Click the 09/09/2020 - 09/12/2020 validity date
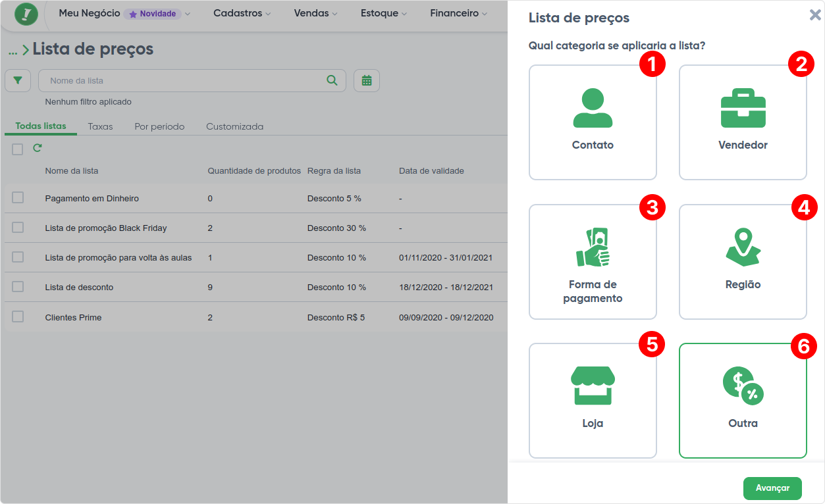825x504 pixels. 446,317
